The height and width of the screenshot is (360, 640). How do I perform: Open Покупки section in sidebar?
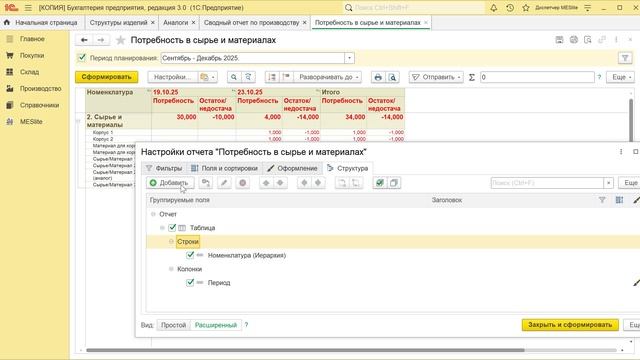pyautogui.click(x=32, y=56)
